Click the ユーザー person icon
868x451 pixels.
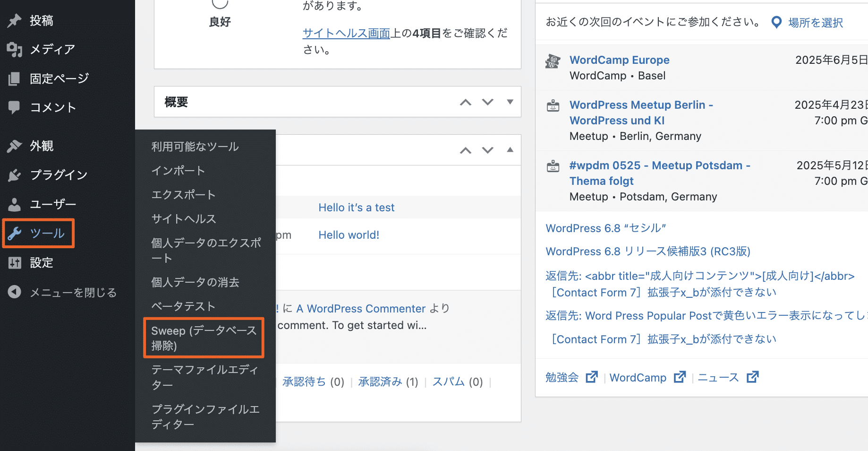pyautogui.click(x=15, y=205)
